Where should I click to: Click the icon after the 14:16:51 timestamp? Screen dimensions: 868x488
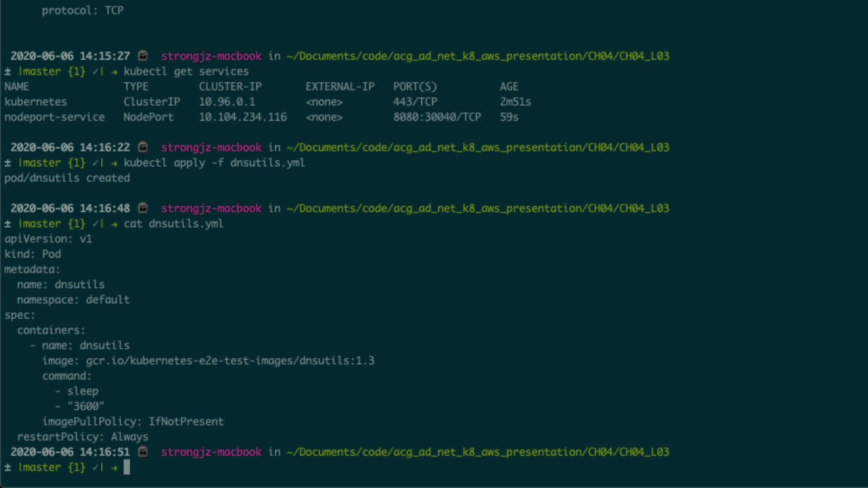click(143, 452)
